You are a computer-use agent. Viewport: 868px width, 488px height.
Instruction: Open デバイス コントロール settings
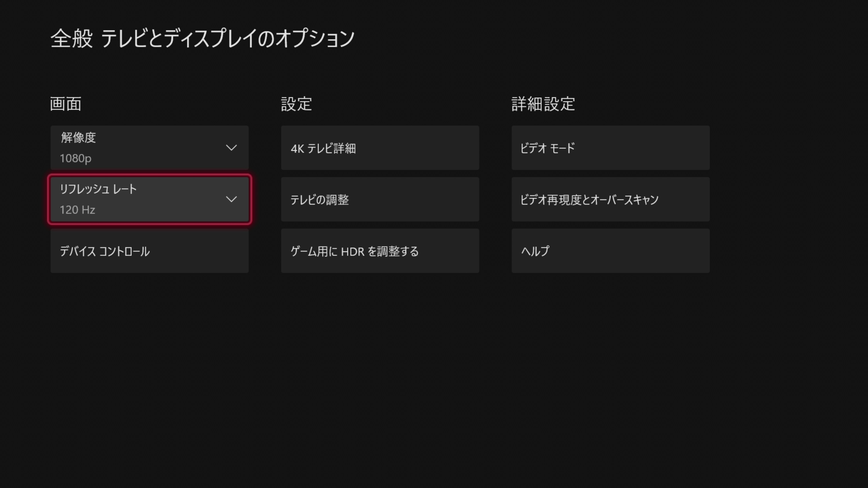[149, 251]
